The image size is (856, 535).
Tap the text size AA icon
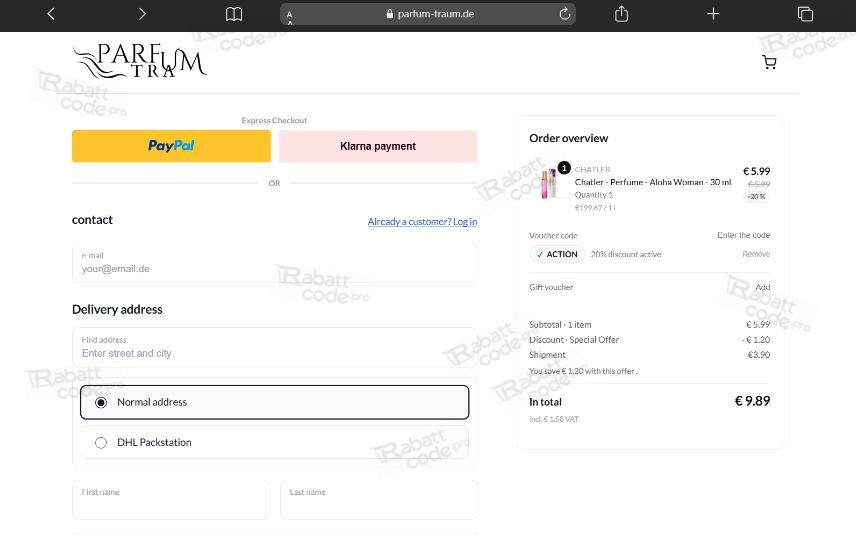click(289, 17)
